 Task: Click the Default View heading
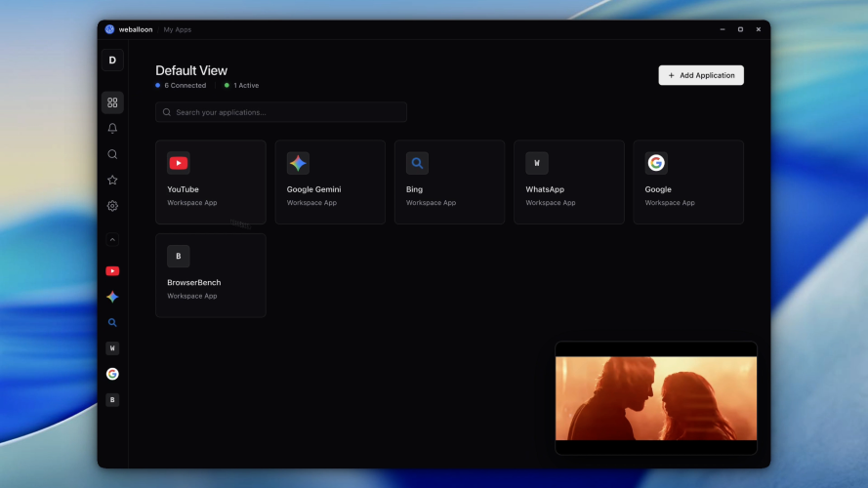[x=191, y=70]
